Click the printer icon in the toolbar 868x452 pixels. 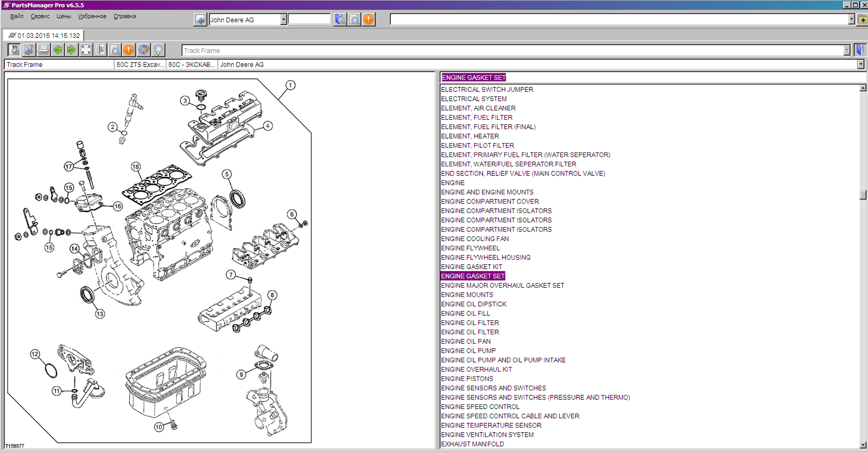pos(43,50)
